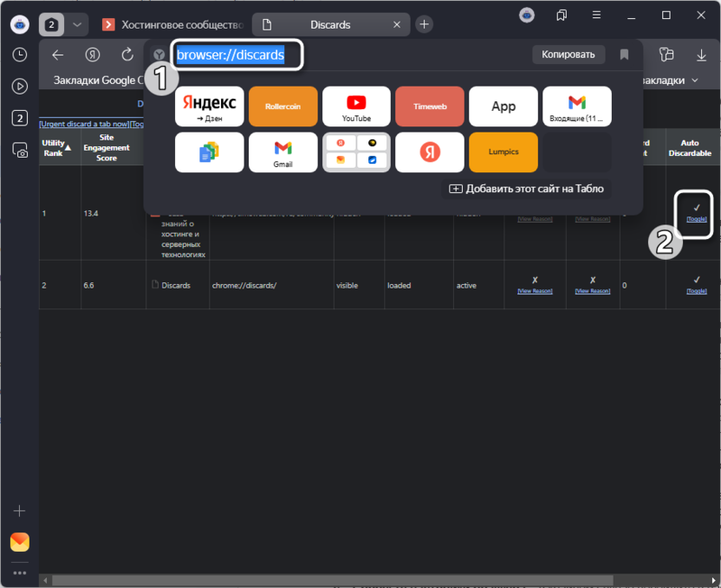Select the Discards title cell in the table
Screen dimensions: 721x588
tap(176, 285)
